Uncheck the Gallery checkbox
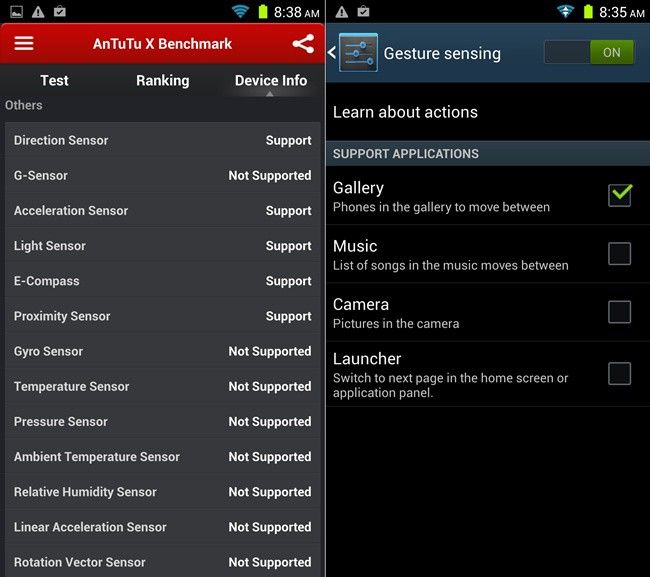The image size is (650, 577). click(620, 195)
